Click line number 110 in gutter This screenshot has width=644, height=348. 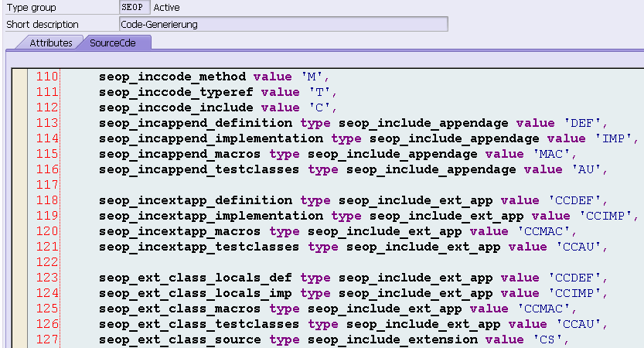click(46, 77)
